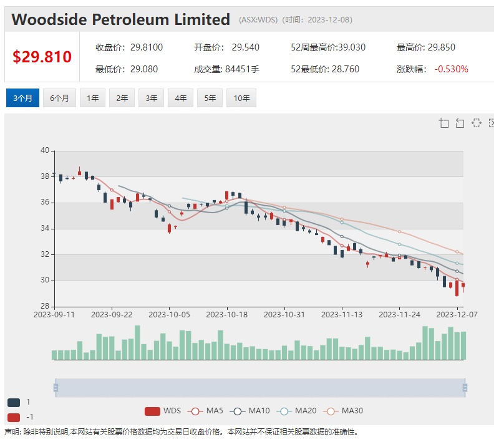Toggle the red '-1' visual map swatch
This screenshot has height=442, width=504.
coord(14,417)
